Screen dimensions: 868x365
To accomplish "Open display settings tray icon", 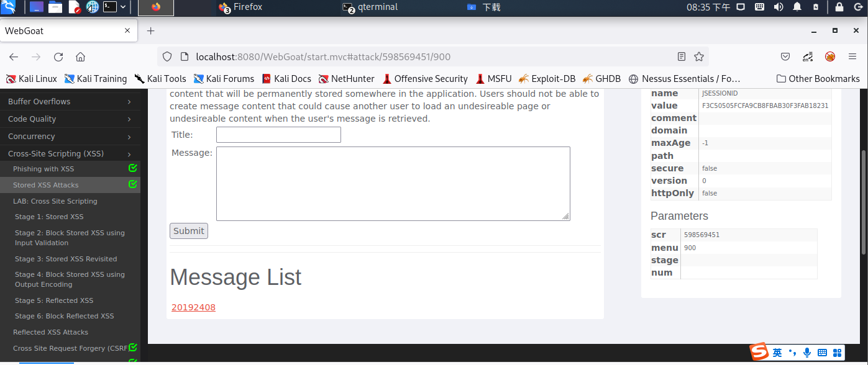I will coord(741,7).
